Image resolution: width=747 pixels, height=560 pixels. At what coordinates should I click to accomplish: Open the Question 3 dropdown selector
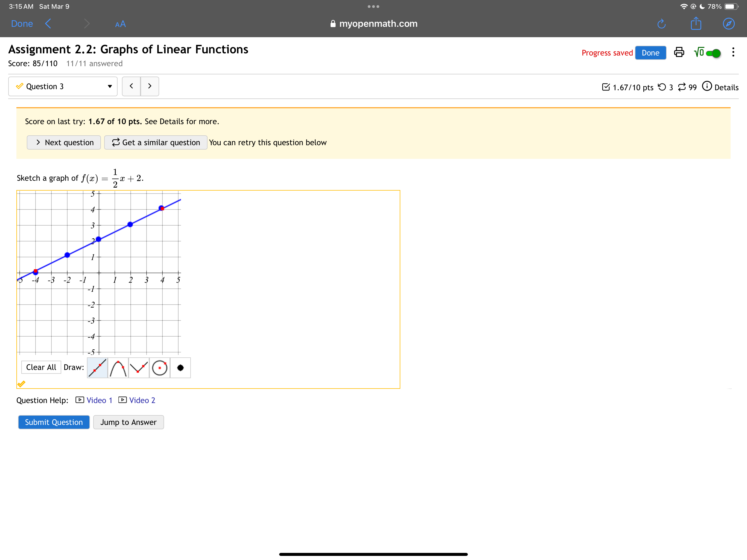(63, 86)
